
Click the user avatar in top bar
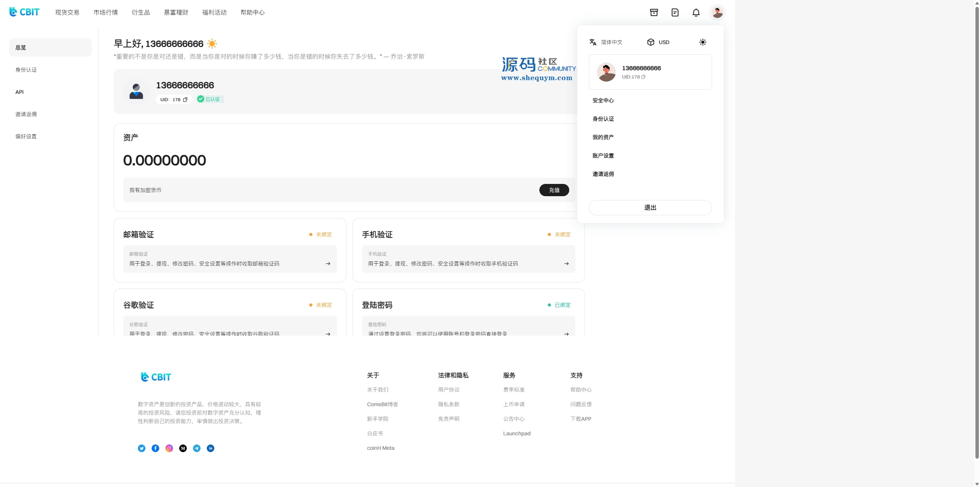pos(717,13)
